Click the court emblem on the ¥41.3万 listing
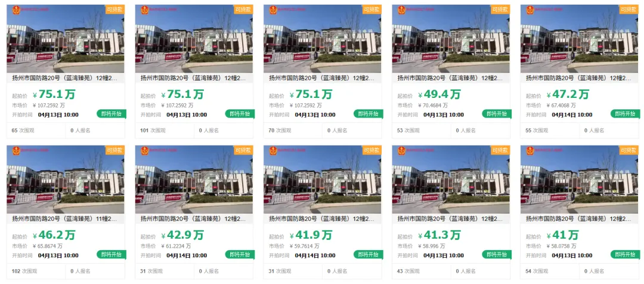Screen dimensions: 644x284 401,151
